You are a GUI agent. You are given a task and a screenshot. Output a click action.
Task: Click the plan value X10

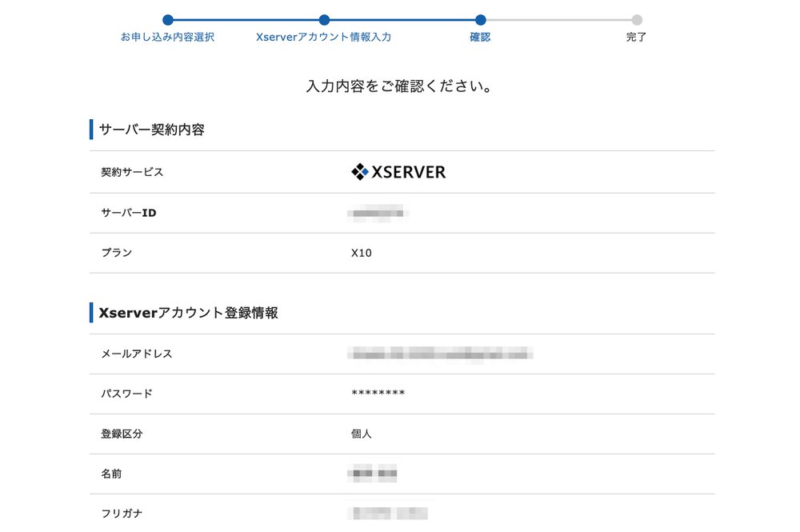(362, 253)
